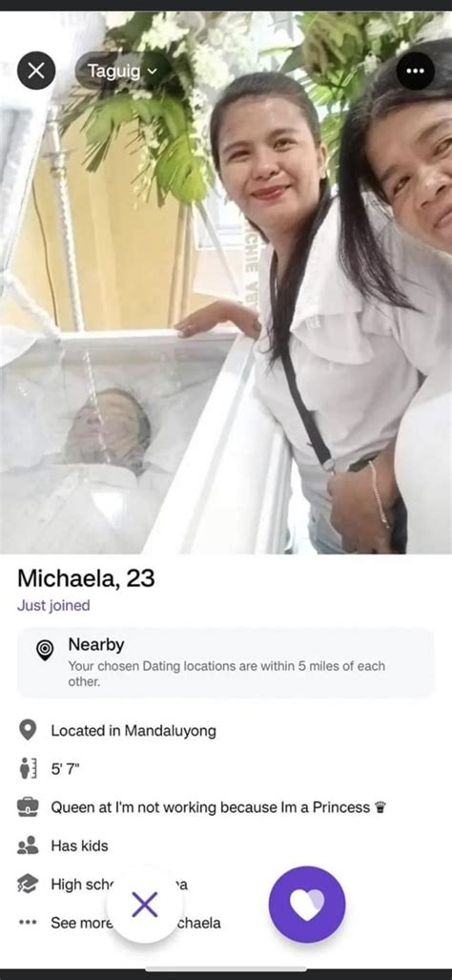Open the profile photo
The width and height of the screenshot is (452, 980).
226,282
